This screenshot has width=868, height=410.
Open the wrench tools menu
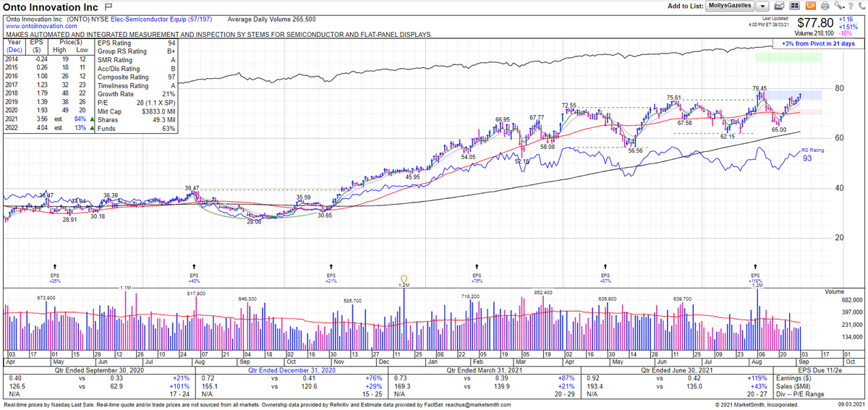pos(839,6)
